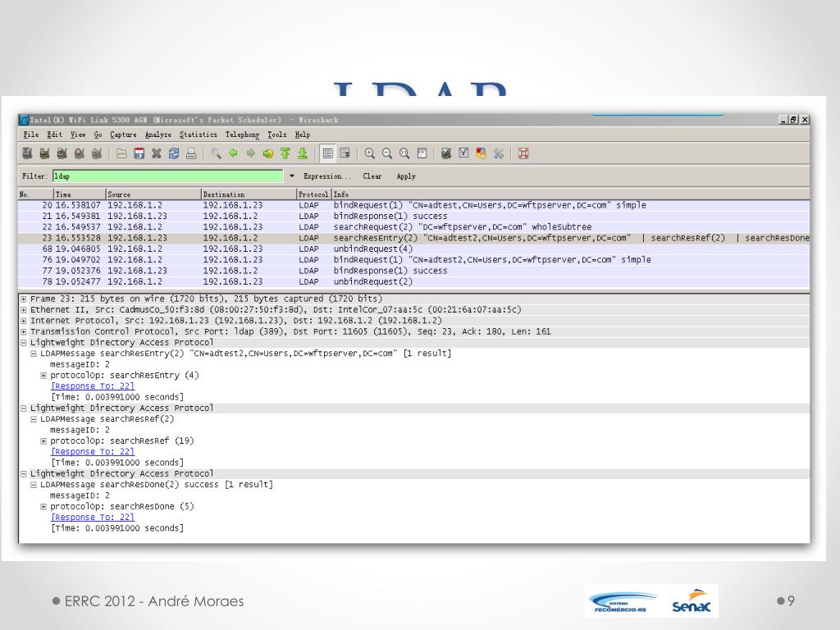Toggle auto scroll in live capture

pyautogui.click(x=345, y=153)
